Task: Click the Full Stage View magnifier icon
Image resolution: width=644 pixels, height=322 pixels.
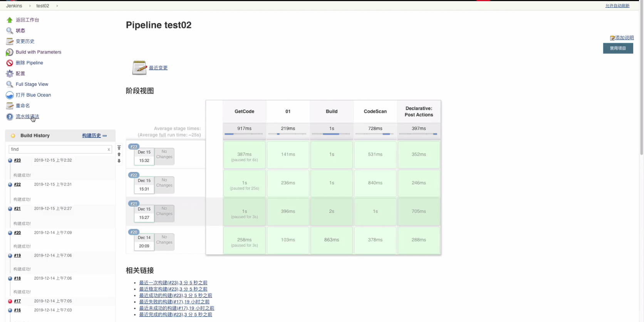Action: pyautogui.click(x=10, y=85)
